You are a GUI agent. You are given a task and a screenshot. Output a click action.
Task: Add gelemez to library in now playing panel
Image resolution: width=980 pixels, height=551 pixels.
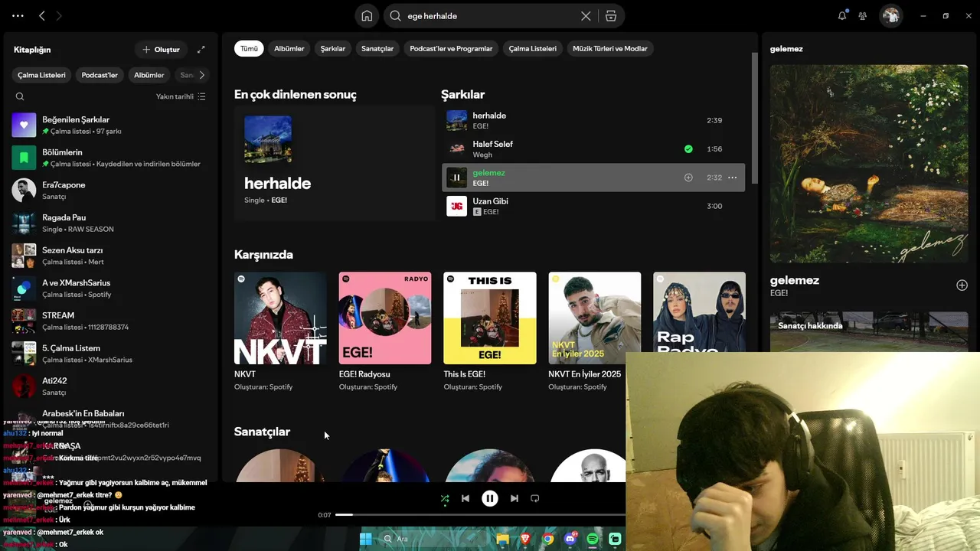click(962, 285)
